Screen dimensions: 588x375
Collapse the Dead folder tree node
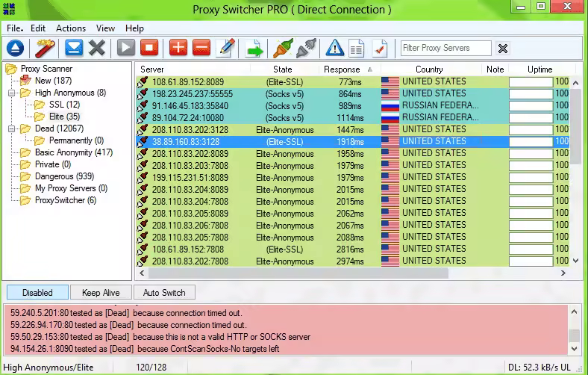coord(13,129)
